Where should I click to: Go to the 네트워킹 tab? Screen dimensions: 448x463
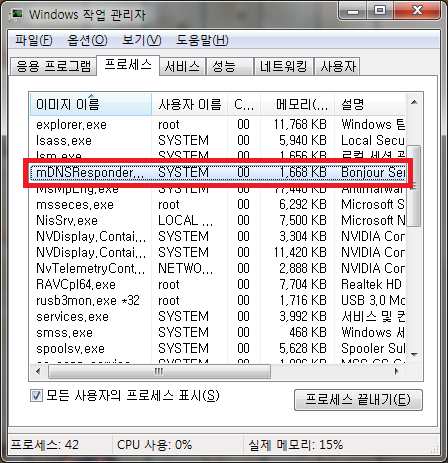point(283,66)
